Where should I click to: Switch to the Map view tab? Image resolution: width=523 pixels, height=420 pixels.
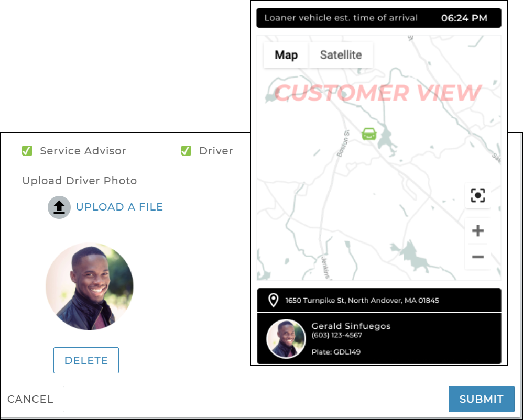[x=286, y=55]
